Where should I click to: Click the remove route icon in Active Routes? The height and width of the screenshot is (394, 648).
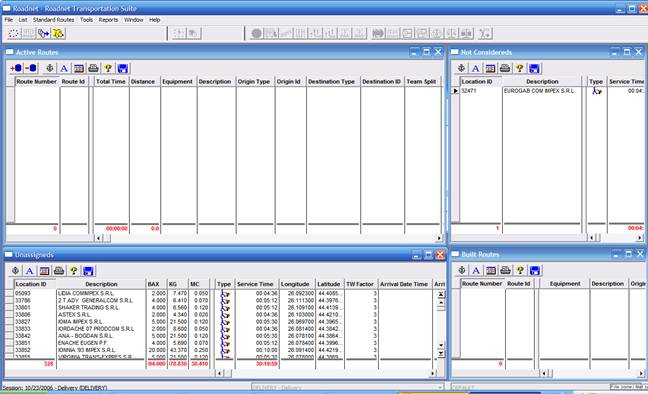(x=31, y=68)
